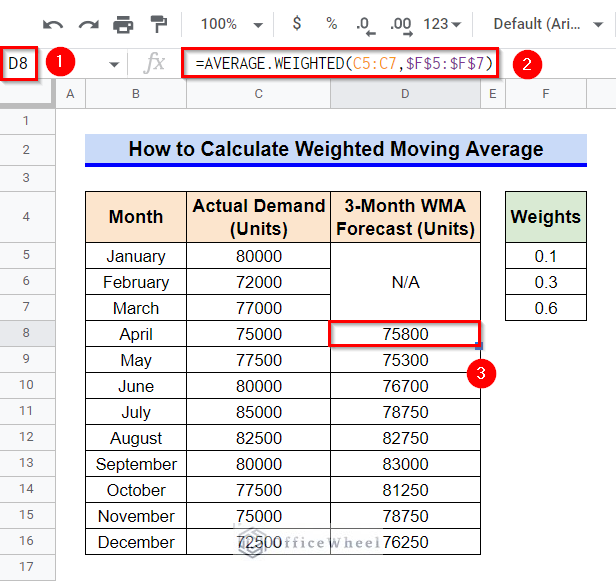Click the 77000 demand cell
The width and height of the screenshot is (616, 581).
[x=258, y=308]
